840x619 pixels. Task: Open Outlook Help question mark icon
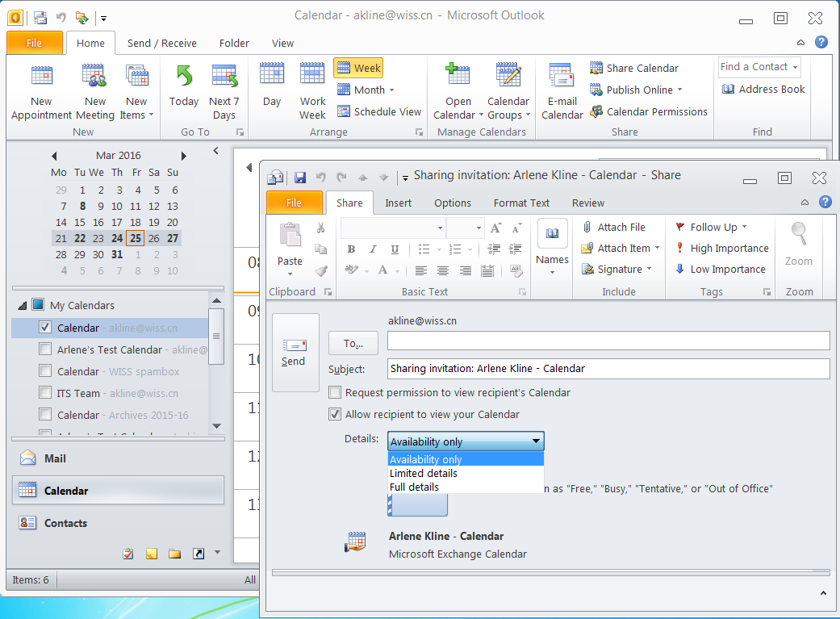(x=821, y=42)
